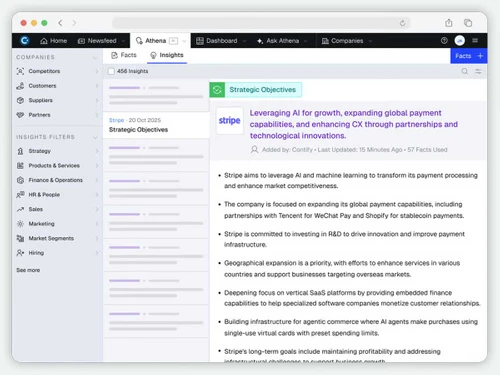
Task: Click the help question mark icon
Action: (x=444, y=41)
